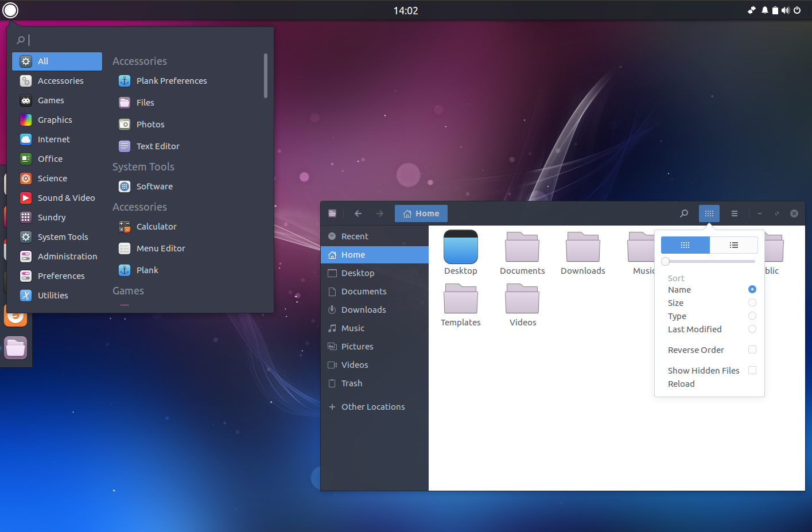This screenshot has height=532, width=812.
Task: Tick the Show Hidden Files checkbox
Action: (x=752, y=370)
